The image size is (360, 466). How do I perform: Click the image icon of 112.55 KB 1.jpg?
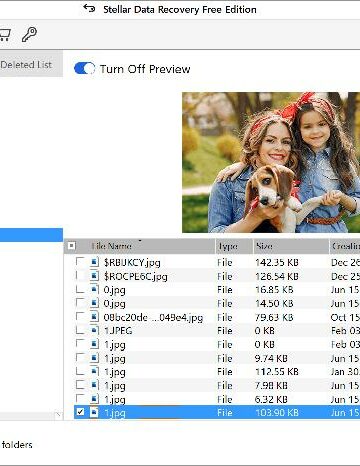tap(94, 372)
